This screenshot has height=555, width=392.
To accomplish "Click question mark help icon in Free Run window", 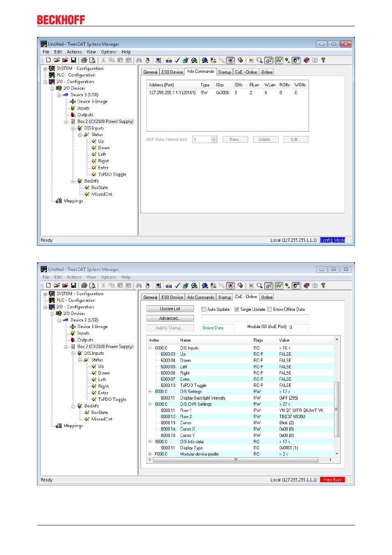I will [323, 285].
